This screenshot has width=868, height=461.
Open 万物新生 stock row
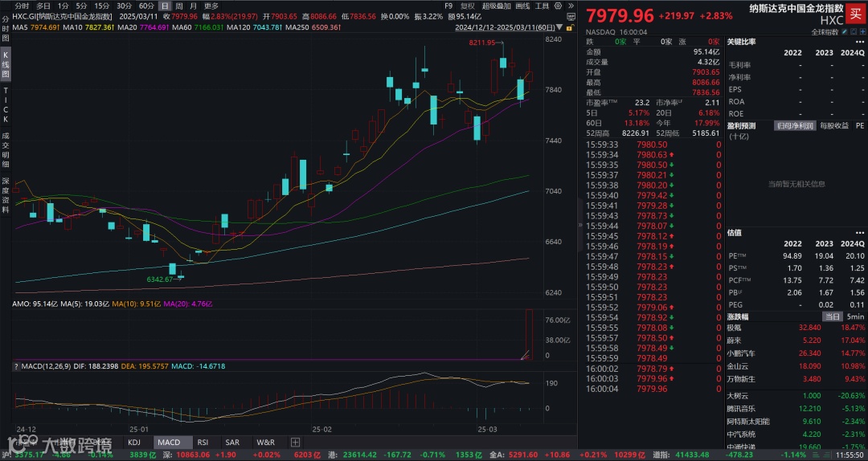pyautogui.click(x=796, y=379)
